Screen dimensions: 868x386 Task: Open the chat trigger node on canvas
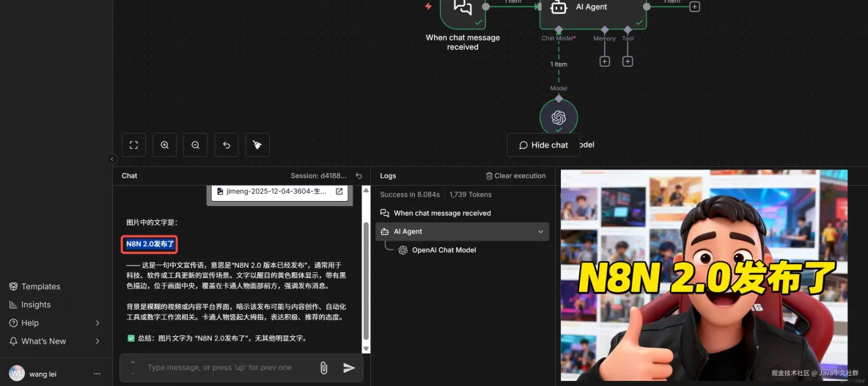[x=463, y=11]
